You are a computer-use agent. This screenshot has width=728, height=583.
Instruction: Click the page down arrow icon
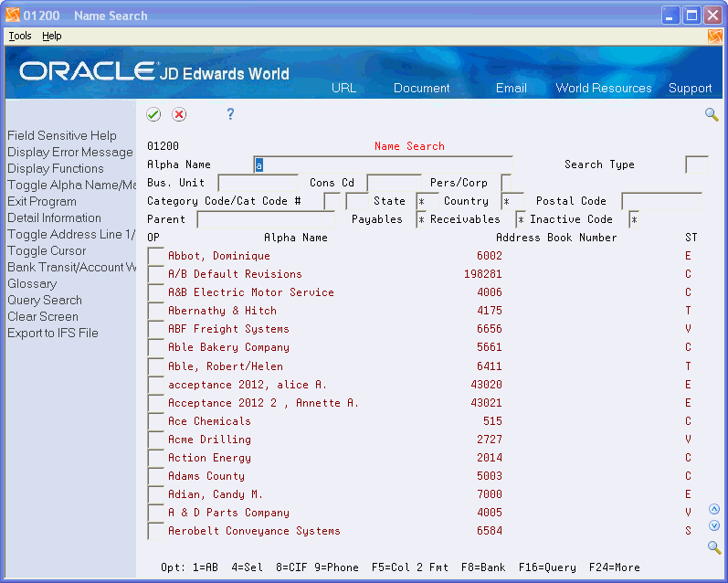coord(714,525)
